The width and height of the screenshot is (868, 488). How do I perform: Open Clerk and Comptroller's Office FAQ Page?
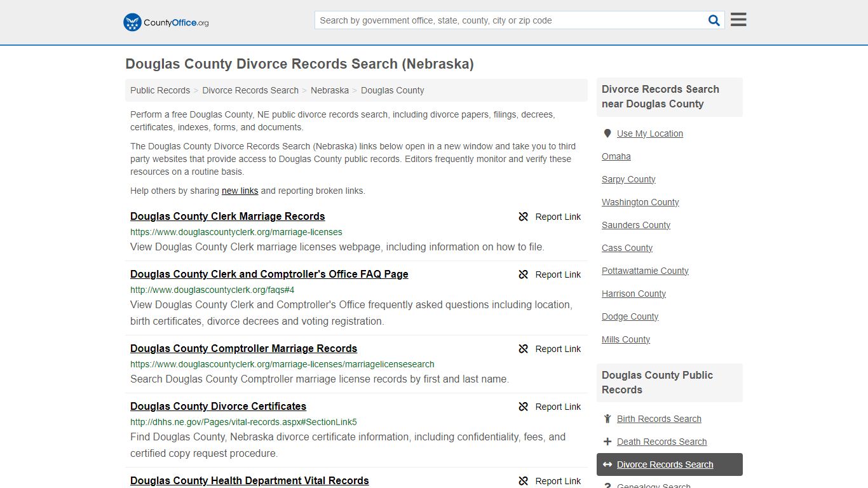(269, 274)
